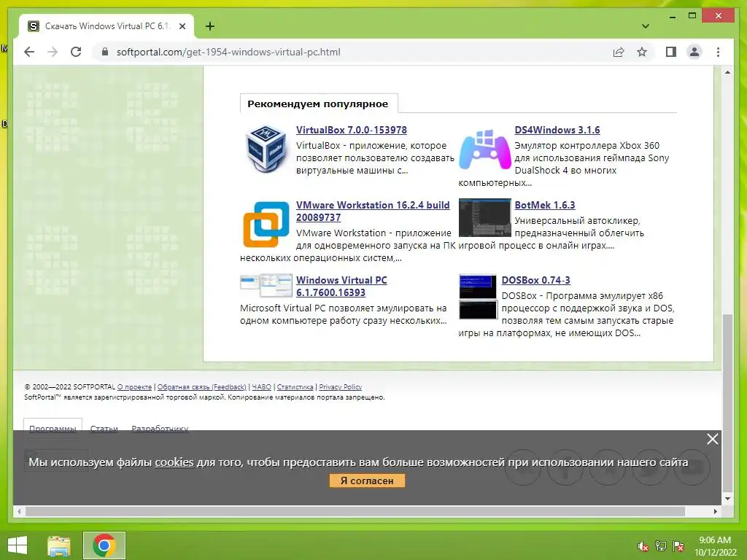
Task: Go back to the previous page
Action: coord(29,52)
